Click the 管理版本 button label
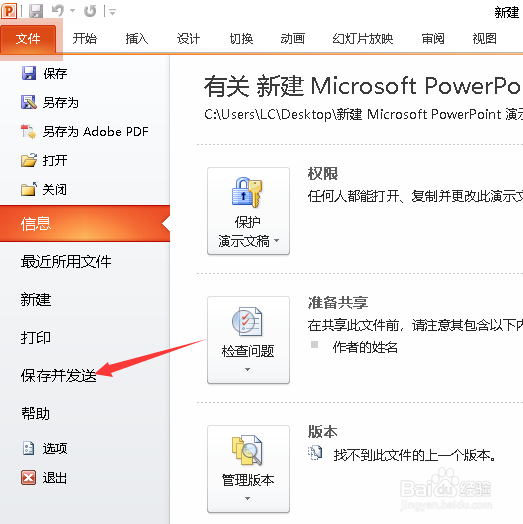 coord(248,480)
